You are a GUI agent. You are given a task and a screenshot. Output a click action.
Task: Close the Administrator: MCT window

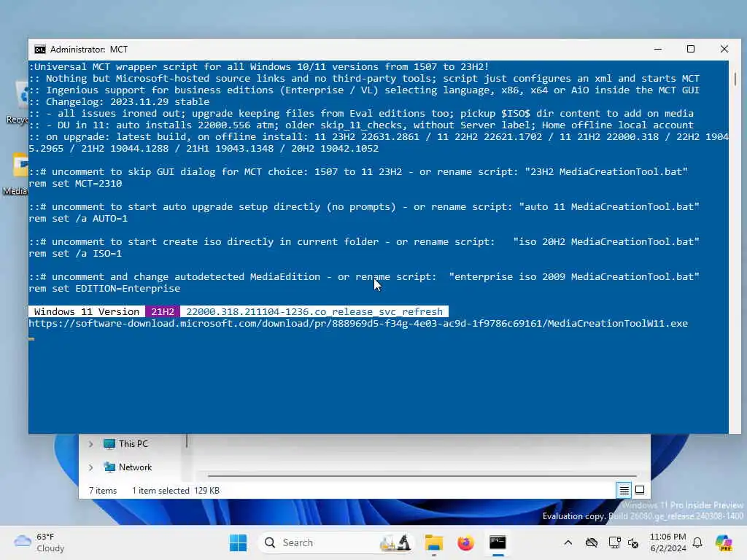click(x=724, y=49)
